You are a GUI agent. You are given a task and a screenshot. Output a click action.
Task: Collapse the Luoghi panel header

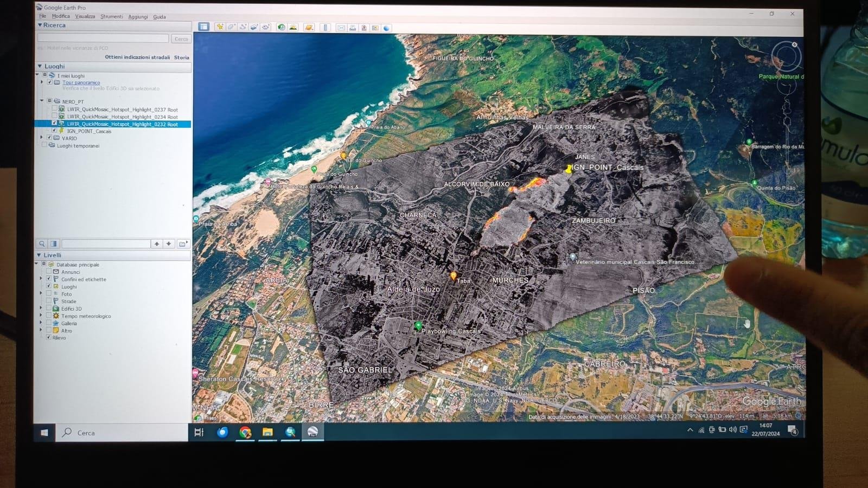40,66
